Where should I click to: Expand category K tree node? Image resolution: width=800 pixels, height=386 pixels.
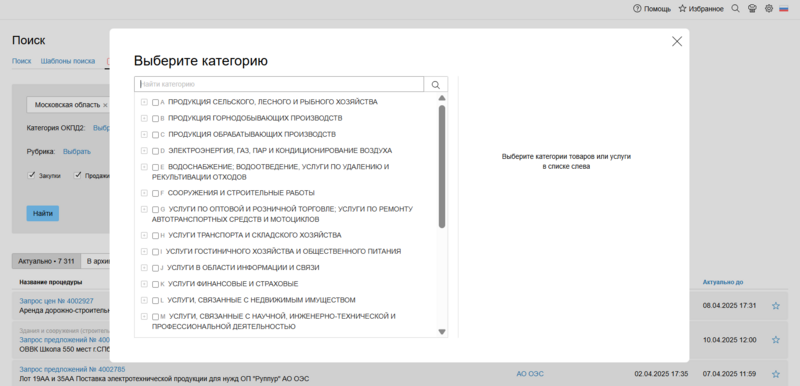click(144, 285)
